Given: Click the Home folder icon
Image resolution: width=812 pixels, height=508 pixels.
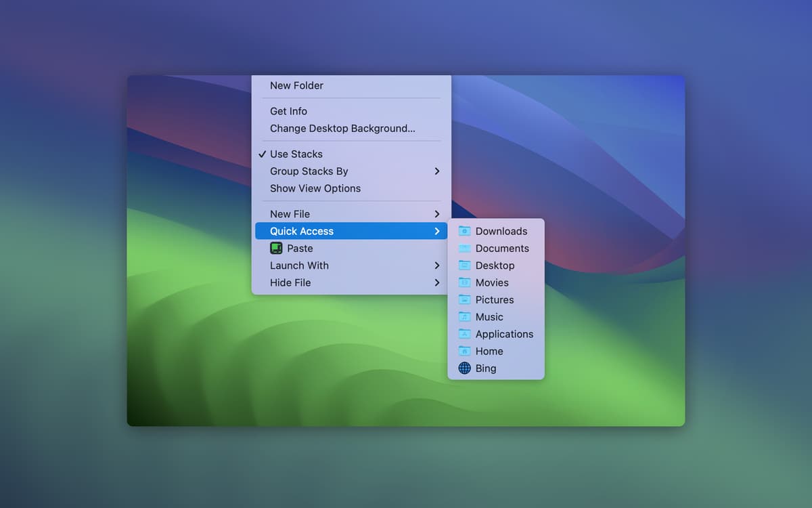Looking at the screenshot, I should [x=464, y=351].
